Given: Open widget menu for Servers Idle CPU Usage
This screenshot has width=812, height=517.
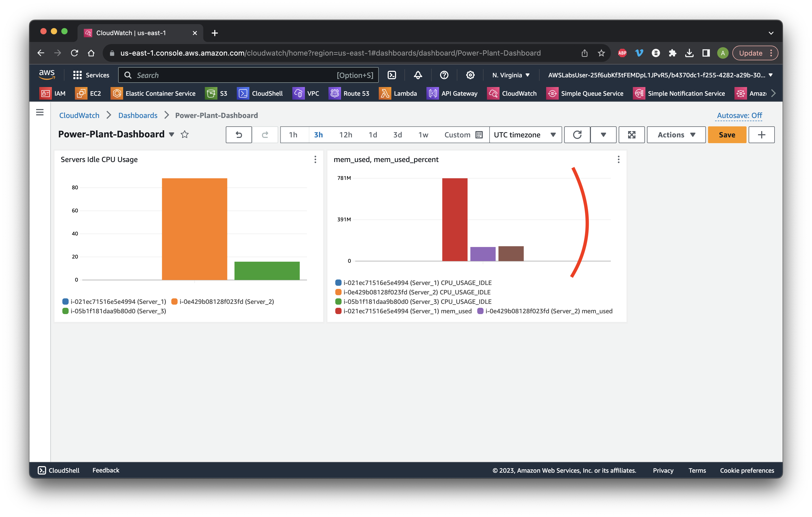Looking at the screenshot, I should coord(315,159).
